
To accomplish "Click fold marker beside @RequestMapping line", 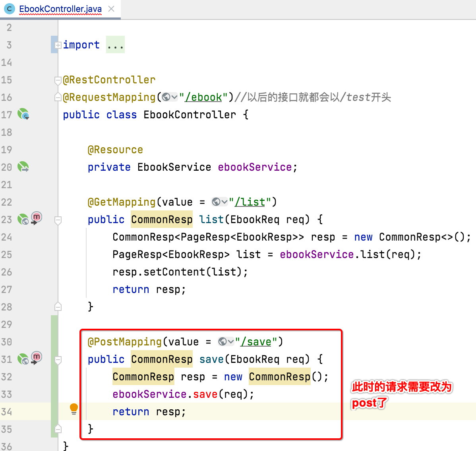I will click(x=58, y=97).
